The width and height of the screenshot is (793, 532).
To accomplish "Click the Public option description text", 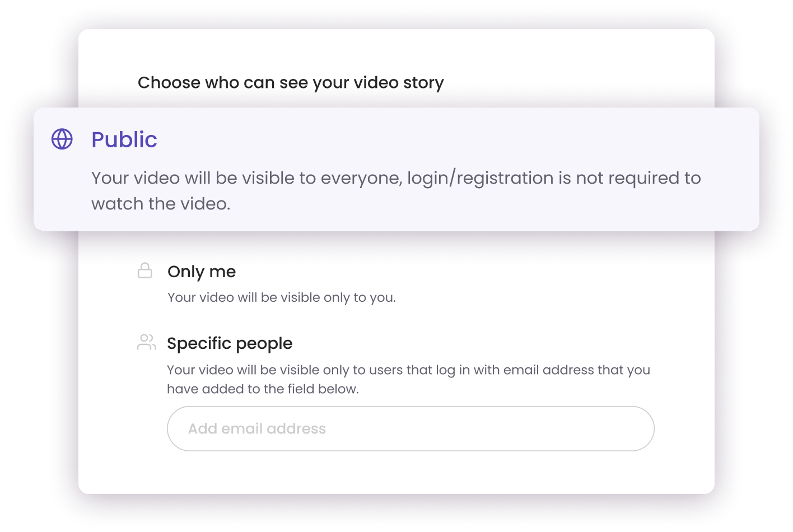I will pyautogui.click(x=395, y=178).
